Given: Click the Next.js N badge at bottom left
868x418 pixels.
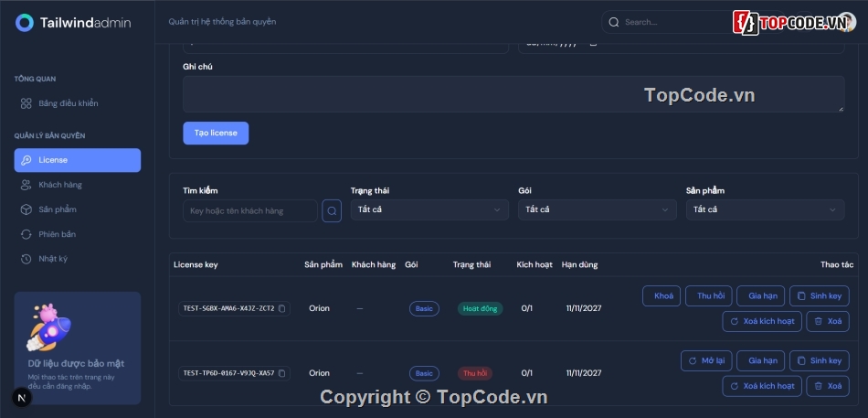Looking at the screenshot, I should (x=22, y=398).
